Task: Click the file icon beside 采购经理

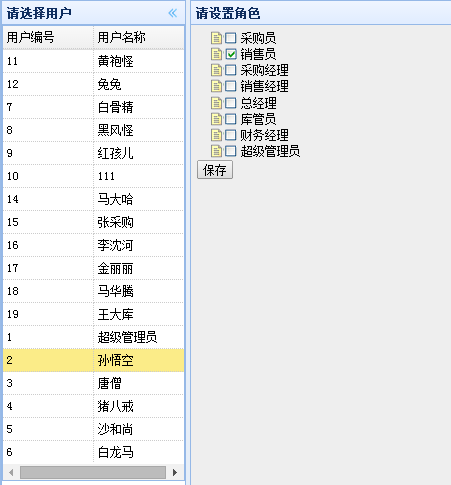Action: pos(216,70)
